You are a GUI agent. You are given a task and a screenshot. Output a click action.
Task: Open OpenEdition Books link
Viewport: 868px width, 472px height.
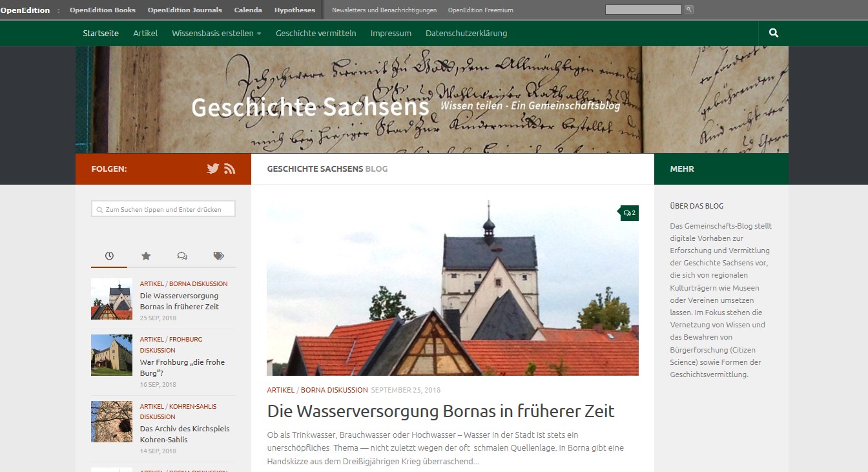point(103,10)
